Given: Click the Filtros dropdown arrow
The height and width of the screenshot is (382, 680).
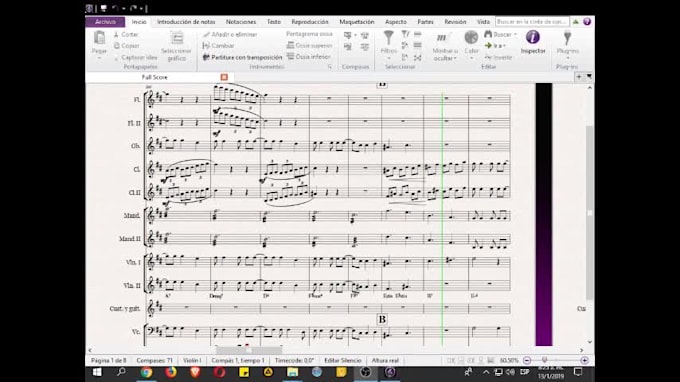Looking at the screenshot, I should click(x=389, y=58).
